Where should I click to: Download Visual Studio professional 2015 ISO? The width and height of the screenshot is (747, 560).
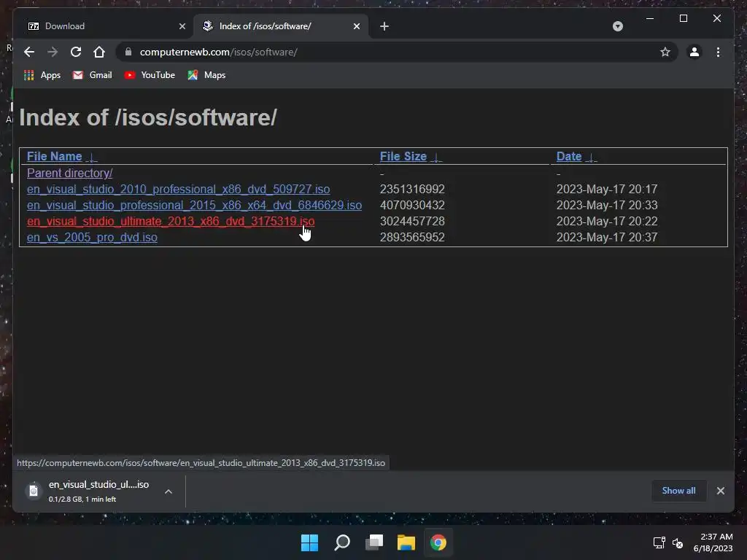[194, 205]
